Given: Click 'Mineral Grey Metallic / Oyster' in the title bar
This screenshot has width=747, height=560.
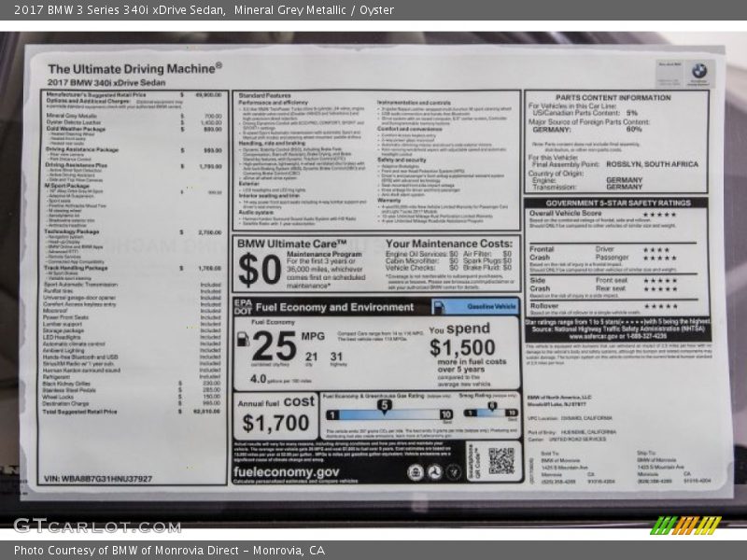Looking at the screenshot, I should point(314,10).
